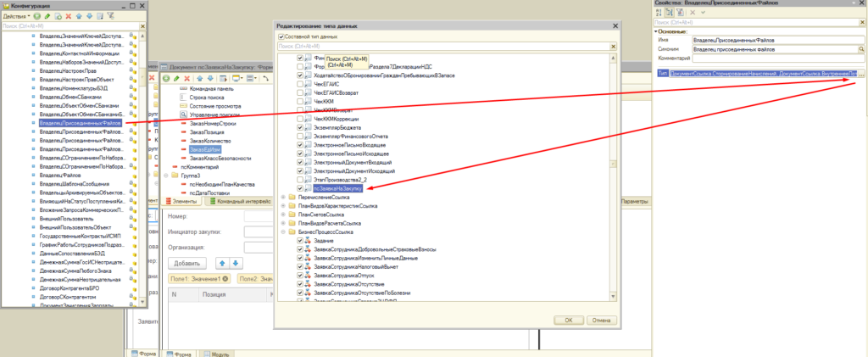Uncheck ЭлектронноеПисьмоВходящее checkbox
The height and width of the screenshot is (357, 868).
point(300,145)
